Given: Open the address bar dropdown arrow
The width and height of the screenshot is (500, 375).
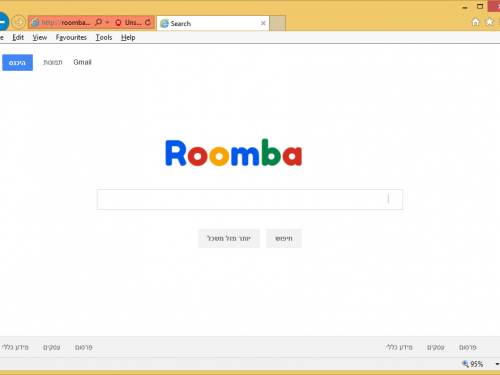Looking at the screenshot, I should click(x=107, y=22).
